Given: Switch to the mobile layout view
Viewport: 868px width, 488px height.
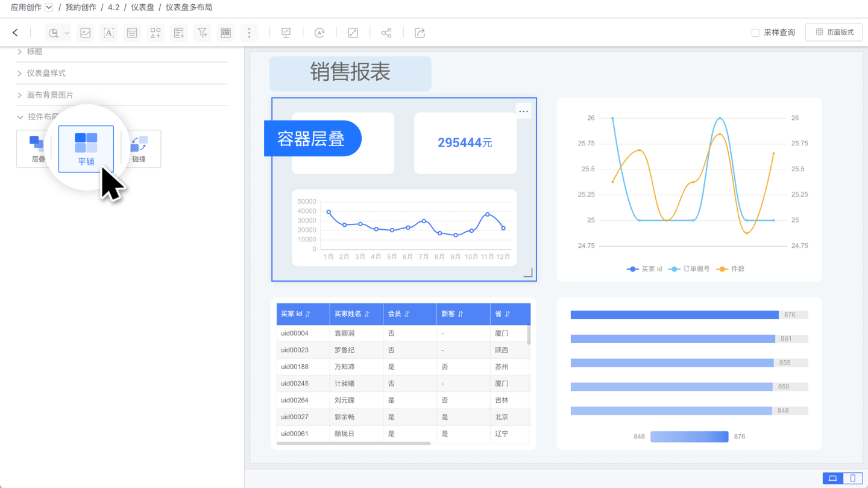Looking at the screenshot, I should (852, 478).
